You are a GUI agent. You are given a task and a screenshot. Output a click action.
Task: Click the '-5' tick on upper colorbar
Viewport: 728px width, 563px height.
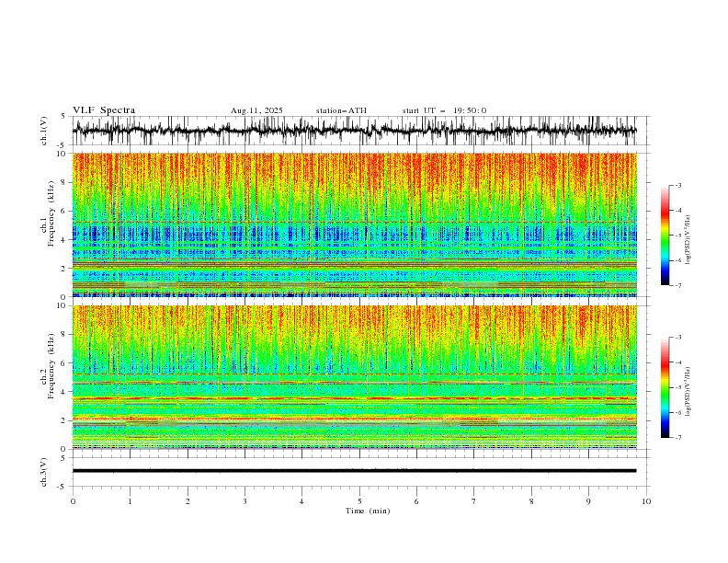click(677, 236)
